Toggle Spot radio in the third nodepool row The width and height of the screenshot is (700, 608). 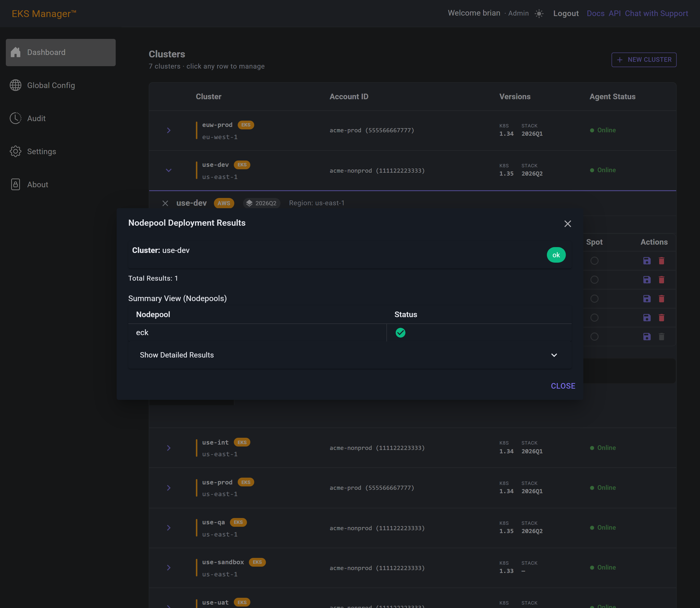[594, 299]
